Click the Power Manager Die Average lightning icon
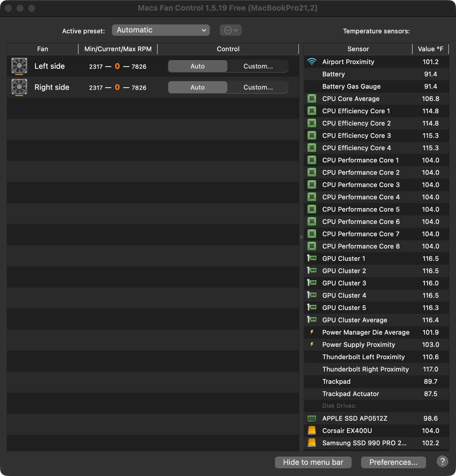The image size is (456, 476). [x=312, y=332]
